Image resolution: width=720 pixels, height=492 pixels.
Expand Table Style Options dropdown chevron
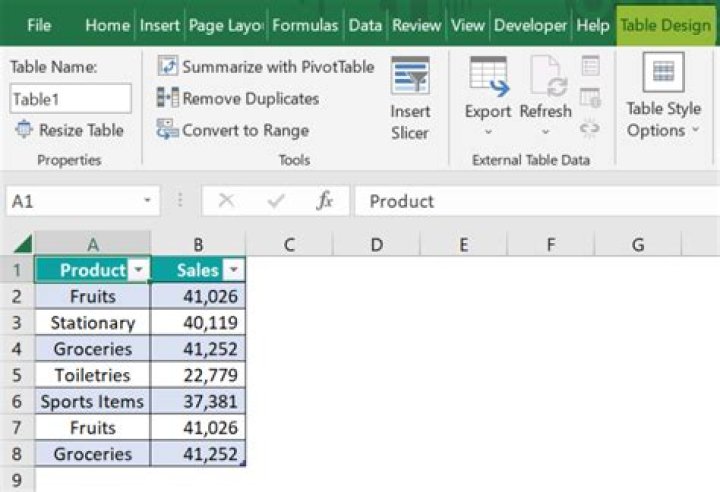tap(696, 130)
